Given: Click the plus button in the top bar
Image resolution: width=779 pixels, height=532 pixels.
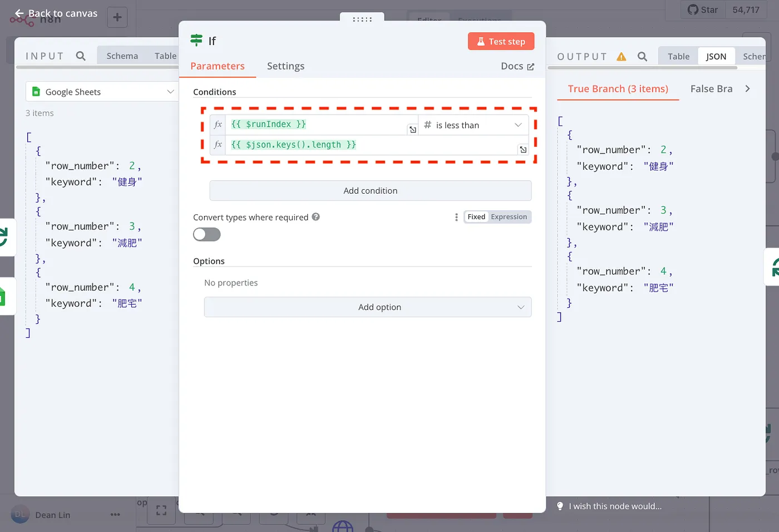Looking at the screenshot, I should click(117, 17).
